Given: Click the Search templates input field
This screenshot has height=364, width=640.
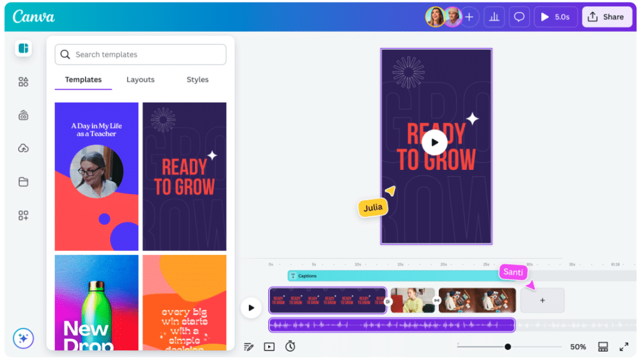Looking at the screenshot, I should (140, 54).
